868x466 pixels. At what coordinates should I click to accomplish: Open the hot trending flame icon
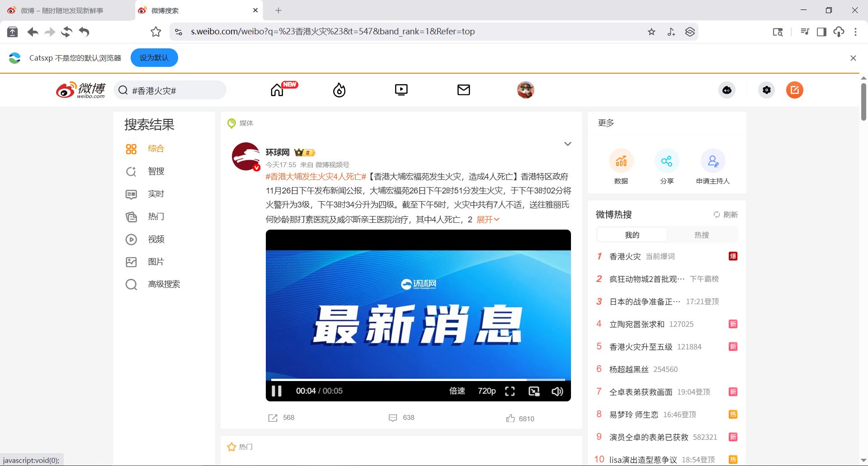339,90
